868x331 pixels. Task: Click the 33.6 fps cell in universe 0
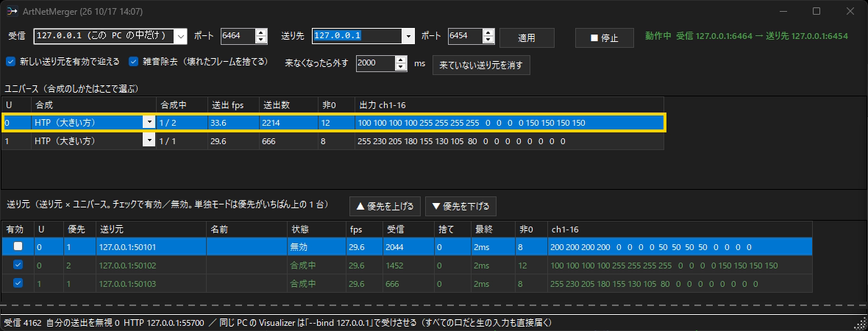[x=232, y=123]
